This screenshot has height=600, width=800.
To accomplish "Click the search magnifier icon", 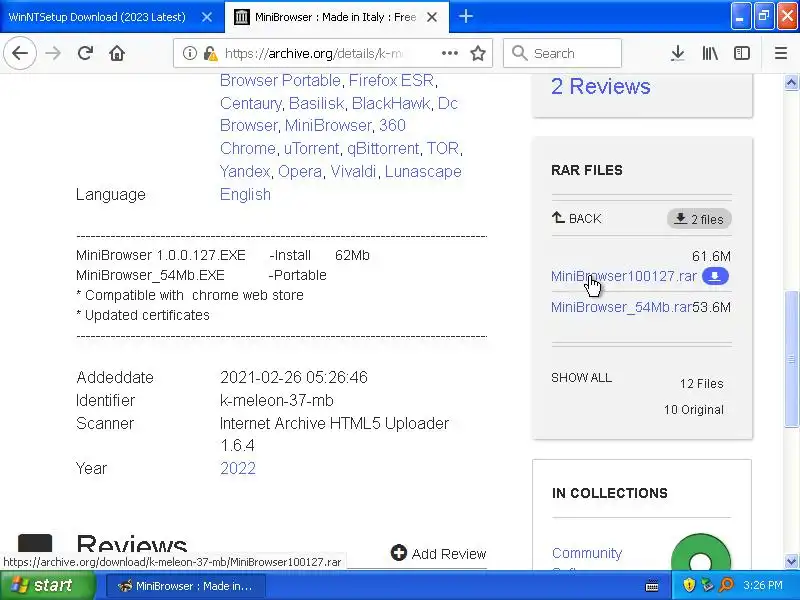I will [x=519, y=53].
